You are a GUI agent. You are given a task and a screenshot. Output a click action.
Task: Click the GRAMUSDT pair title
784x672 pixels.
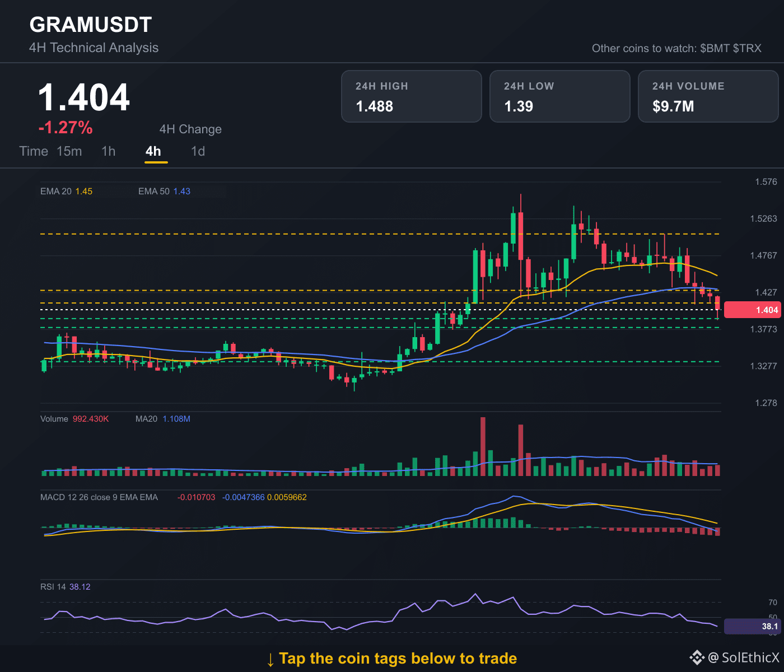point(91,25)
